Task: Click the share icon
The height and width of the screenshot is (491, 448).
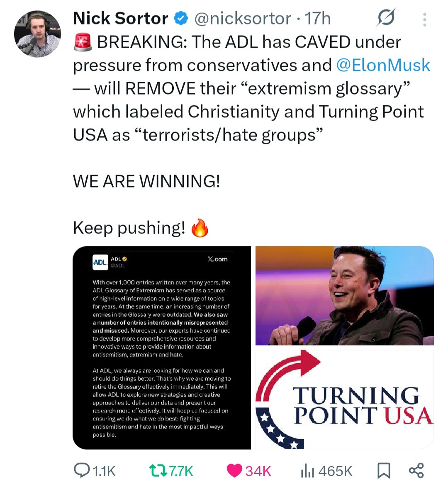Action: tap(416, 471)
